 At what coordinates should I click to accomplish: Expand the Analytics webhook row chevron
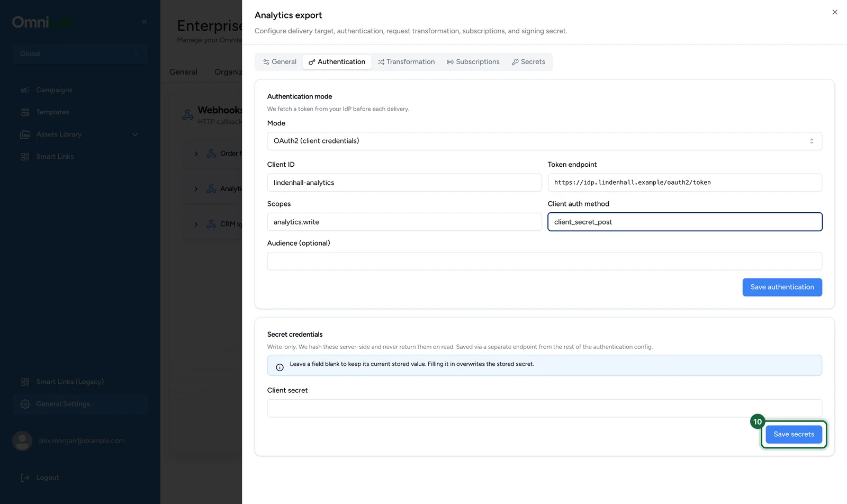point(196,189)
